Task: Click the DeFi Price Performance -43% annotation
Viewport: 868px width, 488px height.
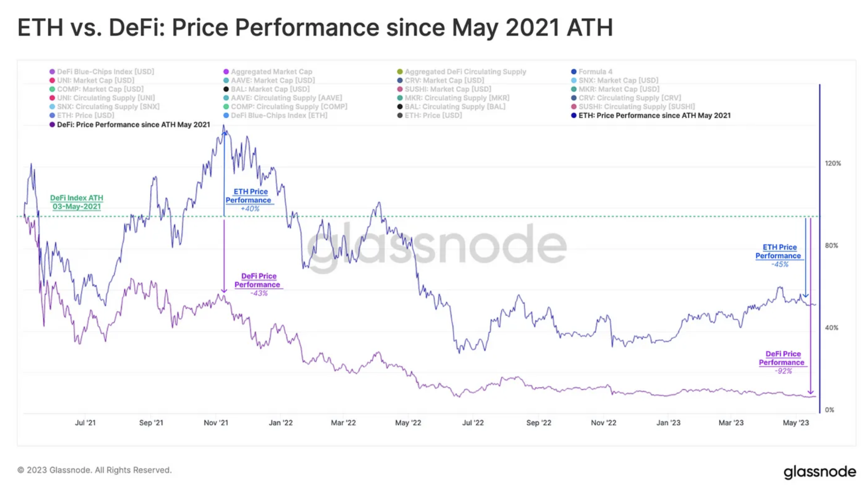Action: tap(258, 285)
